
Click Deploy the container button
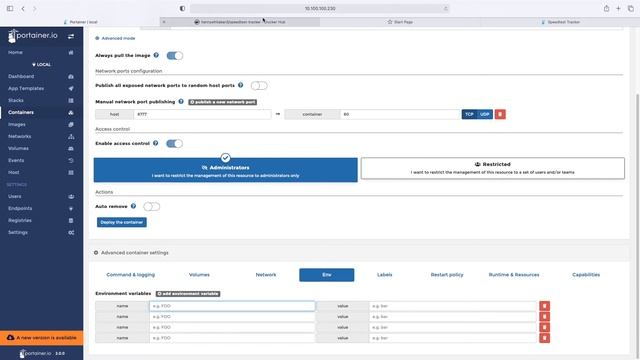(x=122, y=222)
